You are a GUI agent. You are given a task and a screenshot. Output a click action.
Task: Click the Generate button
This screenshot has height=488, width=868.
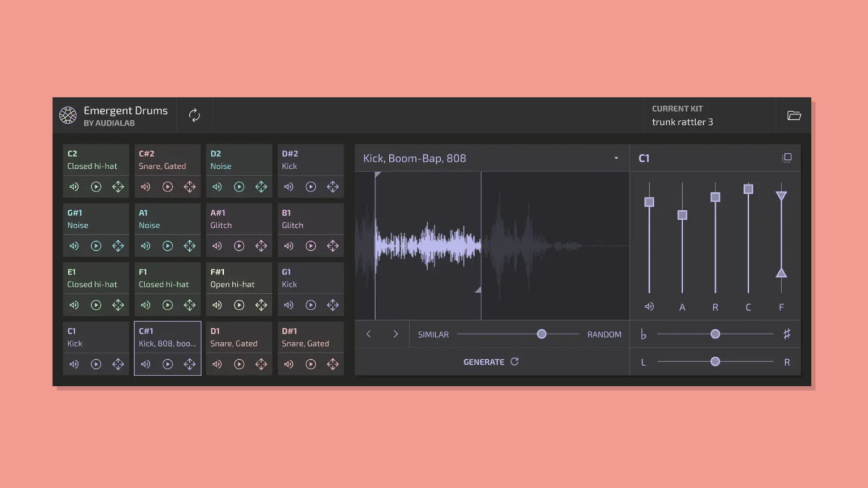tap(491, 362)
